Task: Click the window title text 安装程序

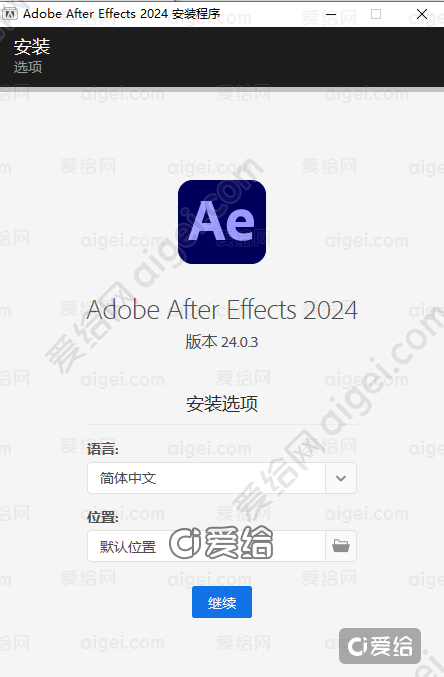Action: [x=196, y=14]
